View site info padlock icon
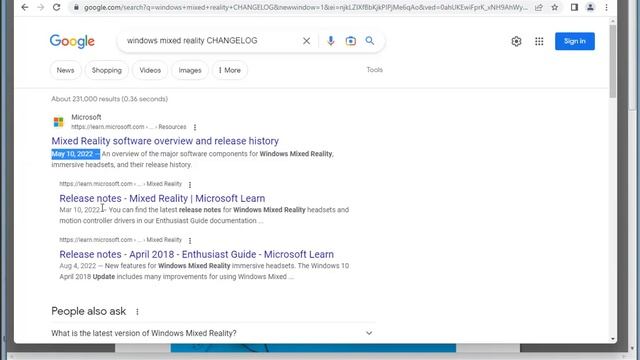 (x=76, y=7)
